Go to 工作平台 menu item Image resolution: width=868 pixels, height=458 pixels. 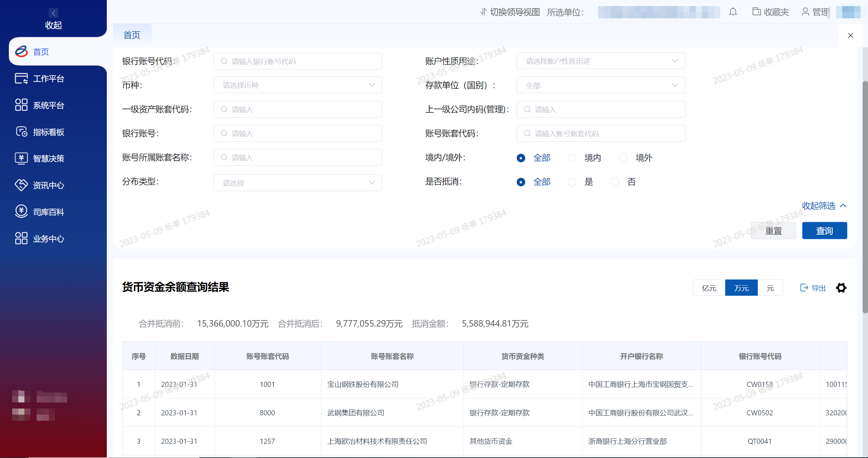48,79
